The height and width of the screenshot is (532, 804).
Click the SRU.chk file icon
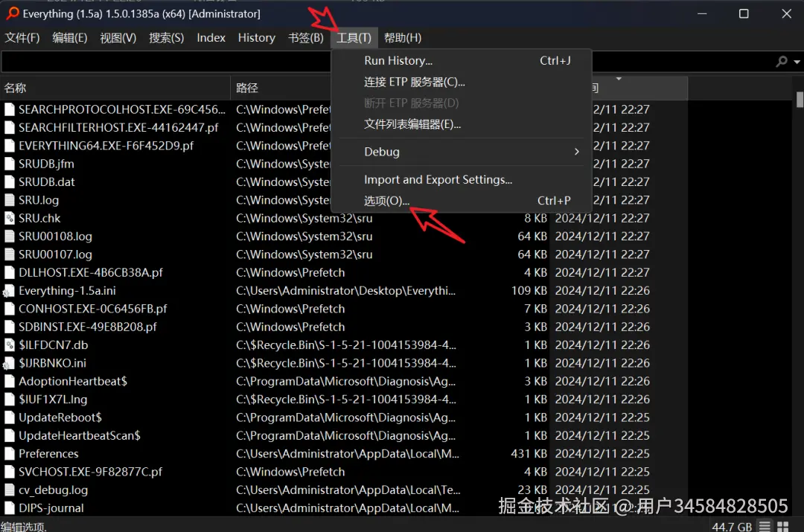pyautogui.click(x=9, y=218)
